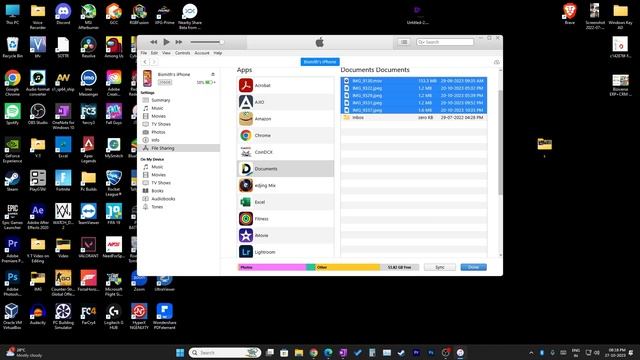Select Movies under On My Device

click(x=158, y=175)
